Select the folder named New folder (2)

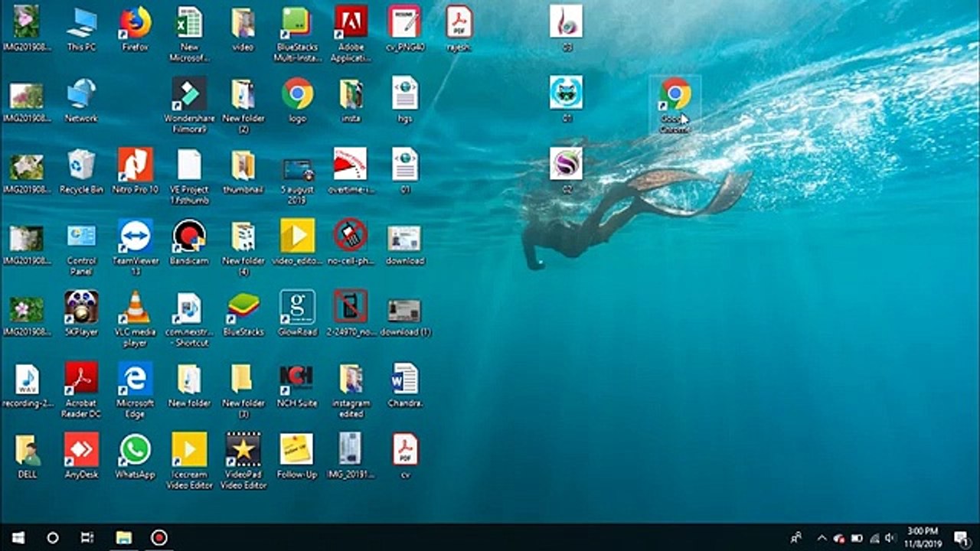coord(243,106)
